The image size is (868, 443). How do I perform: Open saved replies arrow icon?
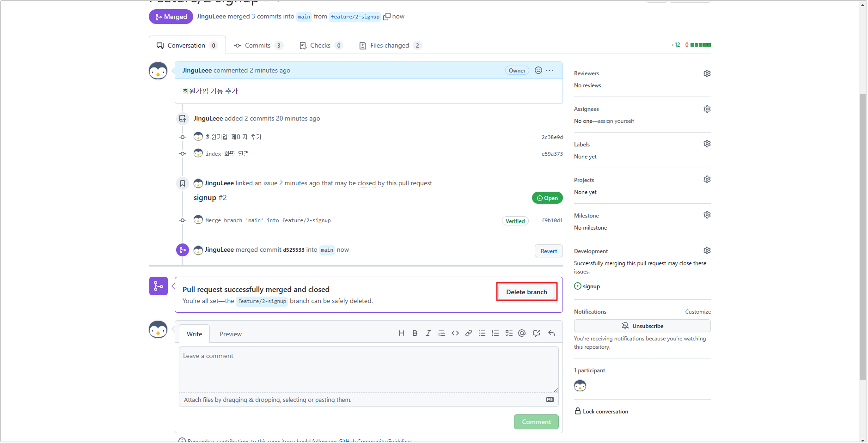[551, 334]
